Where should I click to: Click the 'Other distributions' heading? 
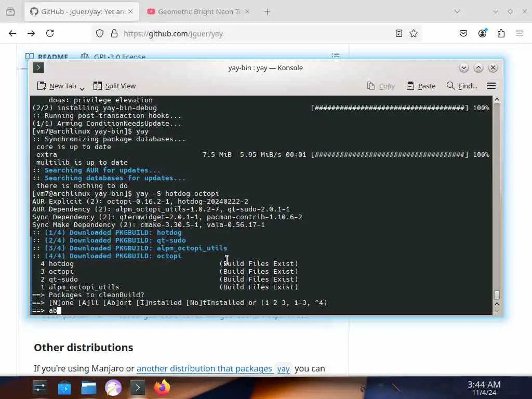click(x=84, y=348)
